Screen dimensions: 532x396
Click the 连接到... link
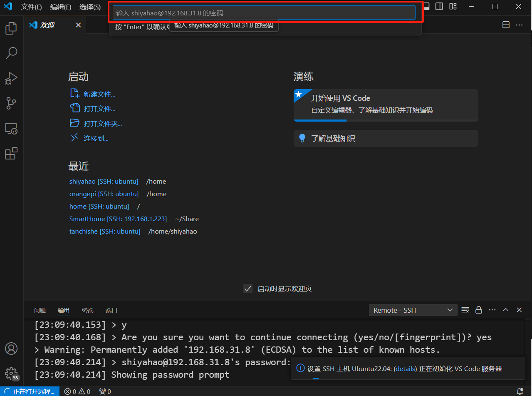click(96, 138)
